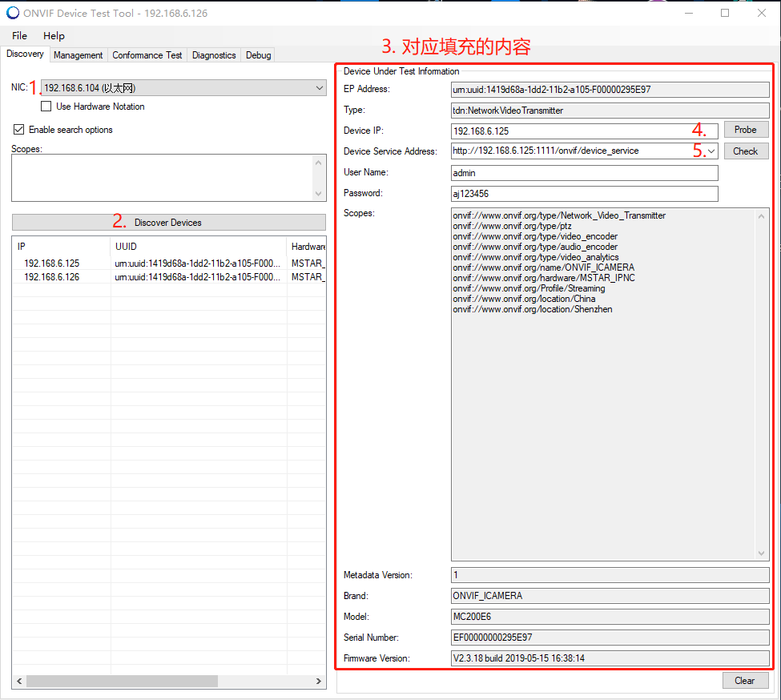Screen dimensions: 781x700
Task: Open the File menu
Action: point(20,36)
